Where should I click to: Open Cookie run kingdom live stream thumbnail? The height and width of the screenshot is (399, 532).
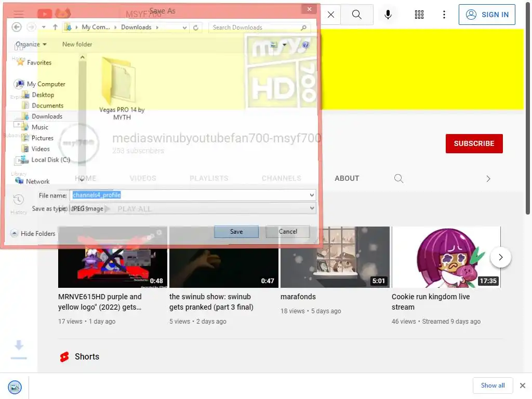click(x=446, y=257)
